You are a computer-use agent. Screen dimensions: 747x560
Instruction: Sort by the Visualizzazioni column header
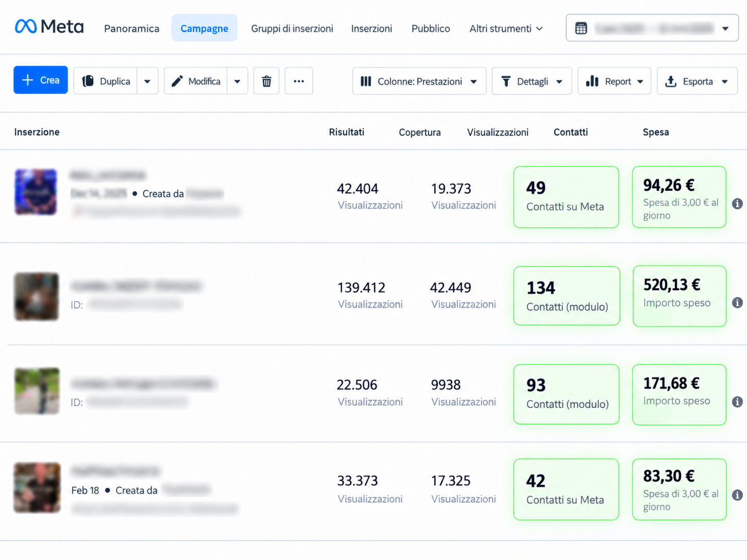pyautogui.click(x=497, y=133)
